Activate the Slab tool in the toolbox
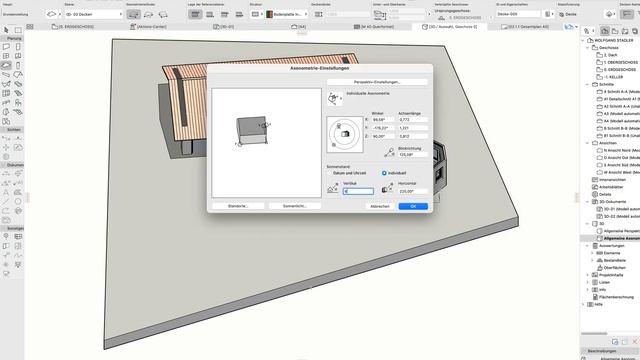The image size is (640, 360). pyautogui.click(x=6, y=65)
